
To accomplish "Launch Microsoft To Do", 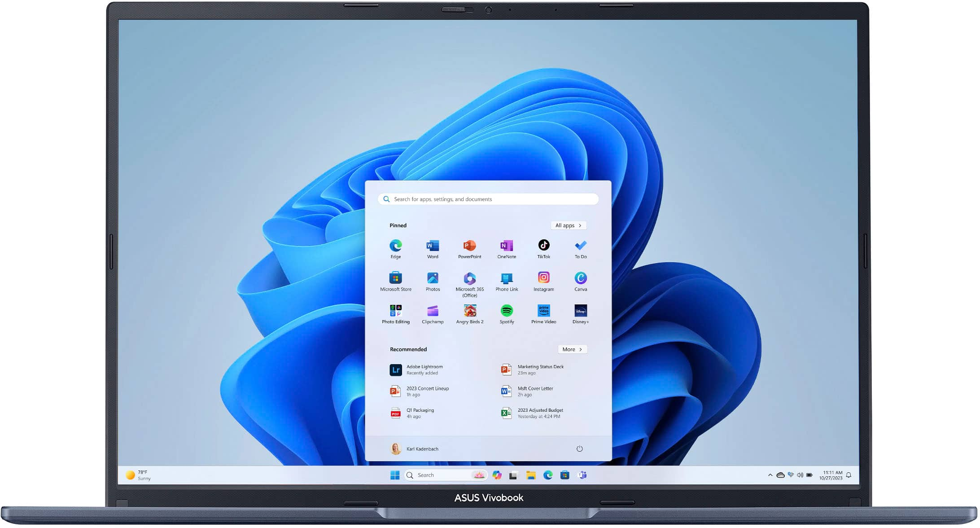I will click(x=580, y=248).
